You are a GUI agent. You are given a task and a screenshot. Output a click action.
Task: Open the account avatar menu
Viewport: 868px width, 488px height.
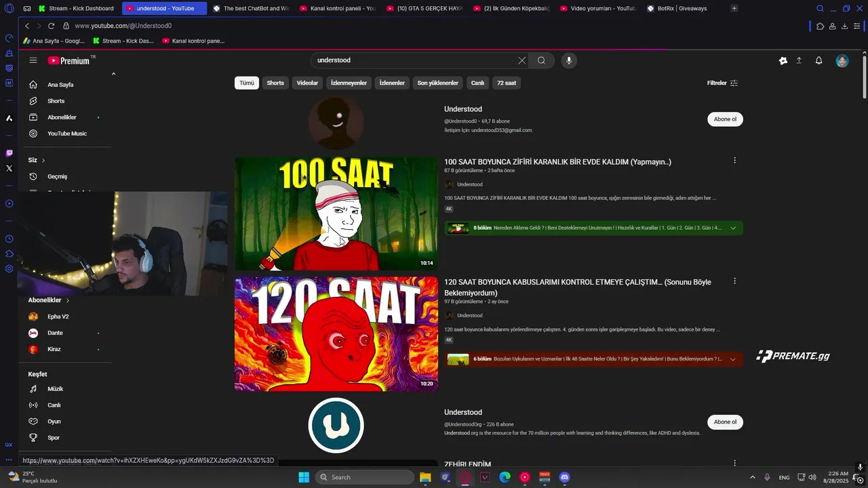[842, 60]
